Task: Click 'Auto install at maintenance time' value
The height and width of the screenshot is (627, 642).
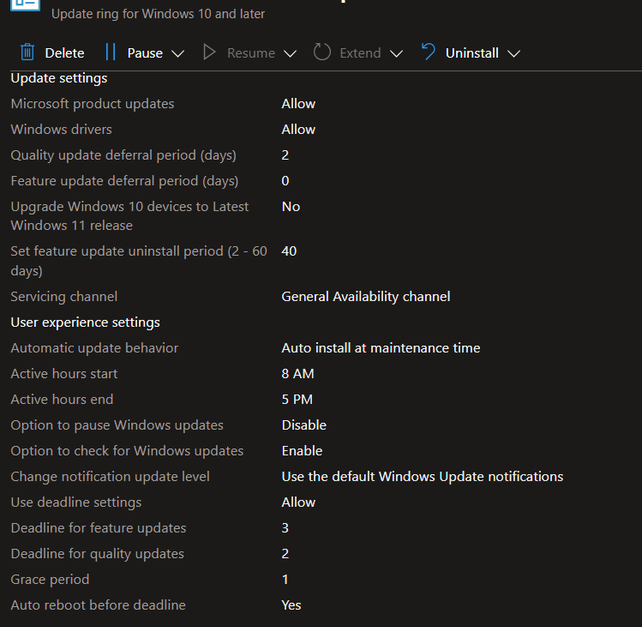Action: point(381,349)
